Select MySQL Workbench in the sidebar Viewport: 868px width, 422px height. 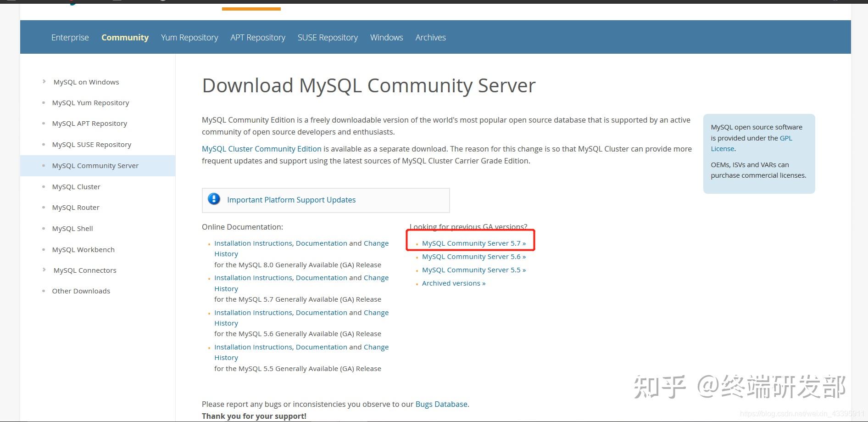(83, 249)
